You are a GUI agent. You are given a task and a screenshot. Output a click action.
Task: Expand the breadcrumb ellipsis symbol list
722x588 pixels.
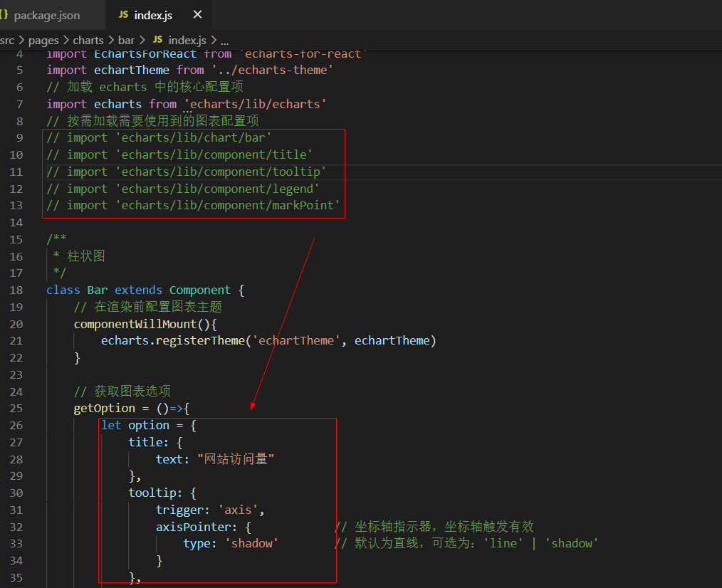225,41
